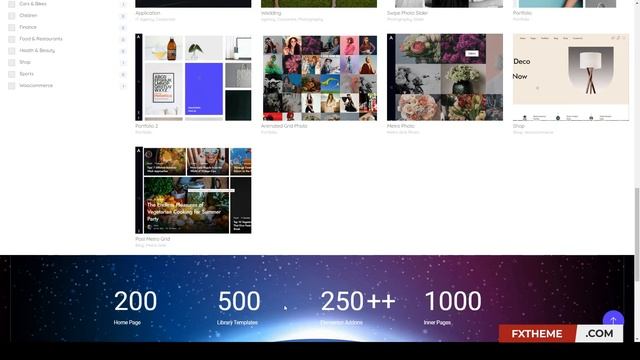Click the 'A' logo in Metro Photo thumbnail

tap(391, 38)
